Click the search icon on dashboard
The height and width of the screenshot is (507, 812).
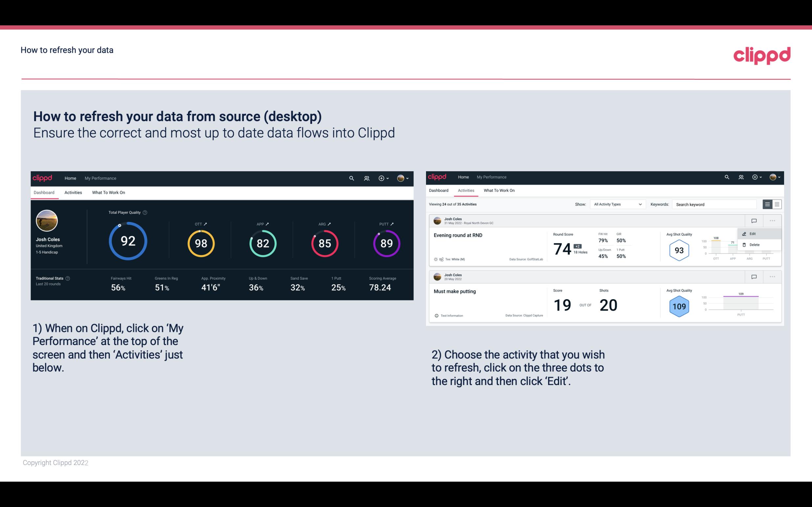coord(351,177)
